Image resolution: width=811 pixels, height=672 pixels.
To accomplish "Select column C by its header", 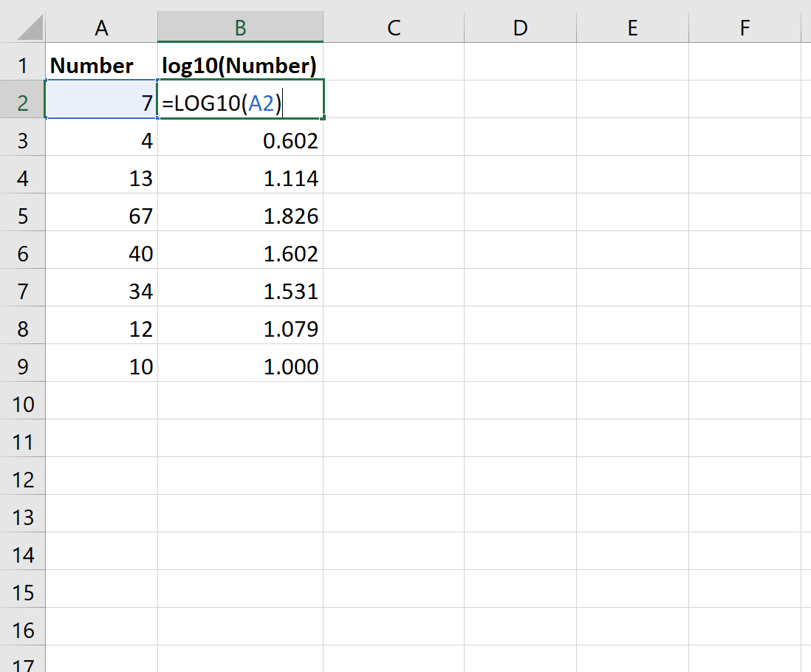I will click(x=394, y=27).
